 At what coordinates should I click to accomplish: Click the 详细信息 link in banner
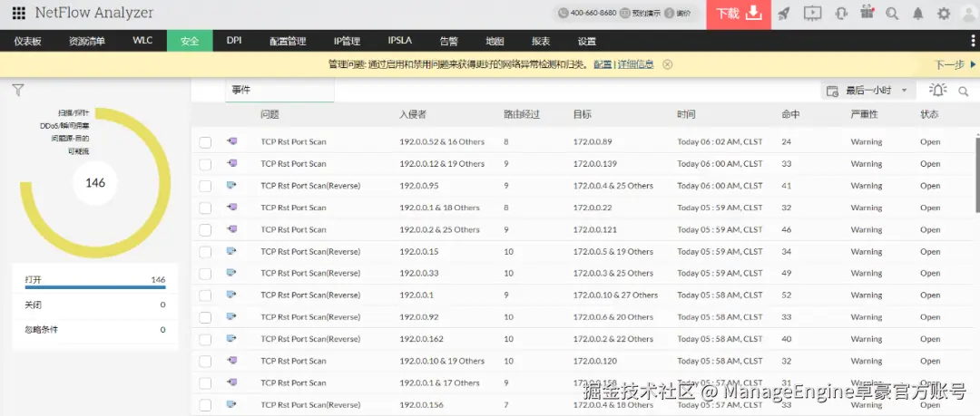click(x=635, y=64)
